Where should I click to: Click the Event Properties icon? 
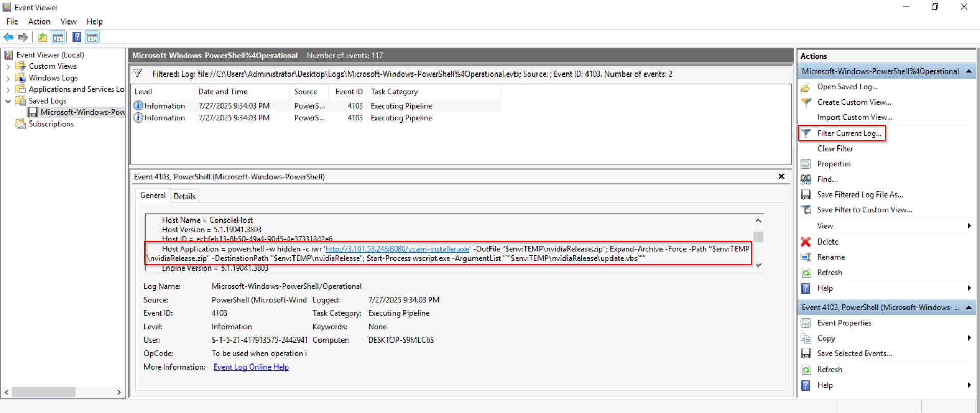[806, 323]
